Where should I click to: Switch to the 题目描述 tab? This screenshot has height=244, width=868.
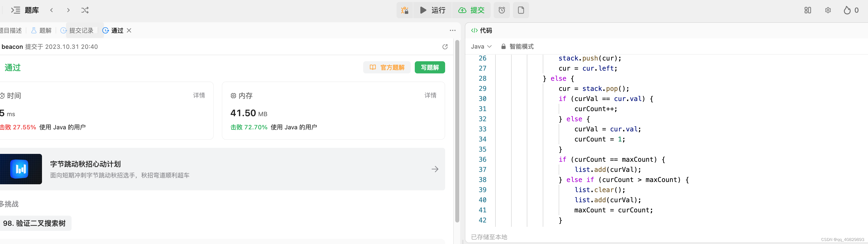[x=11, y=30]
